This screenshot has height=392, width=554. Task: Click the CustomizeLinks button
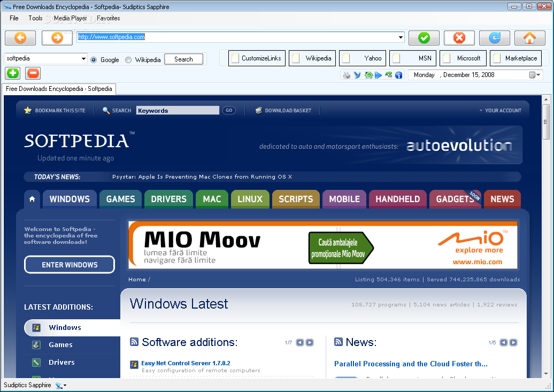257,58
